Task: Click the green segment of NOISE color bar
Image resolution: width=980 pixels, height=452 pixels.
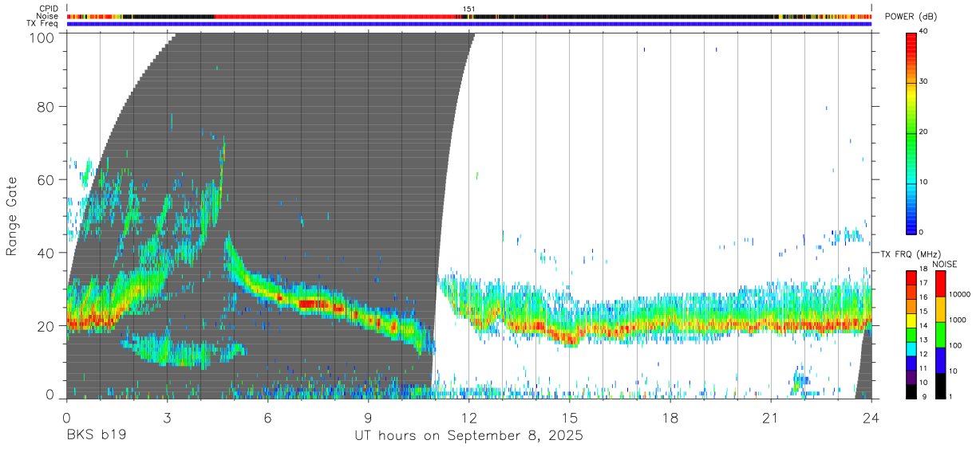Action: [x=940, y=335]
